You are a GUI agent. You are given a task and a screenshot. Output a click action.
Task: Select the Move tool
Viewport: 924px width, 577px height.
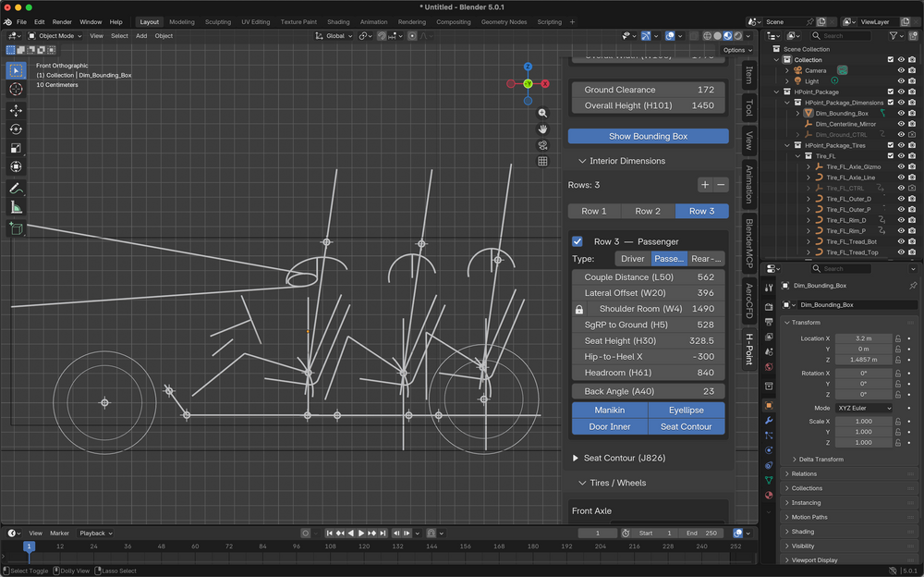click(16, 110)
